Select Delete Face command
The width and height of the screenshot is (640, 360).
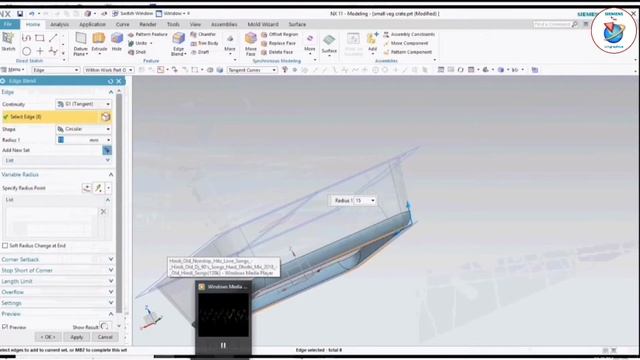277,52
